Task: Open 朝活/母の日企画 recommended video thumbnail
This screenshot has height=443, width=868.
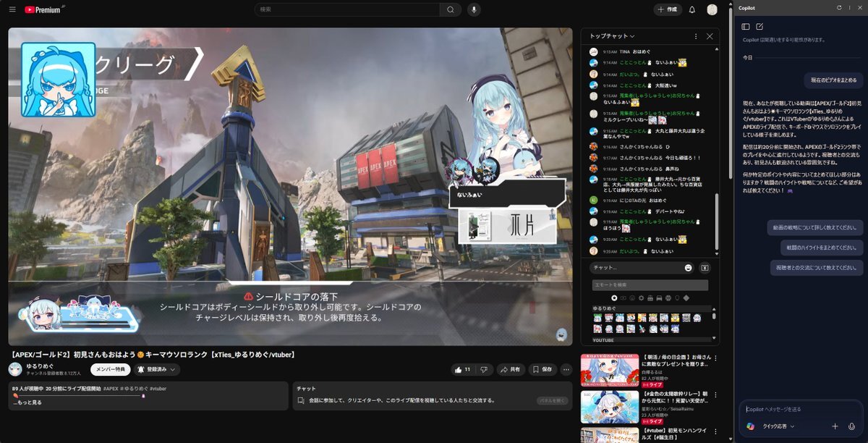Action: [609, 371]
